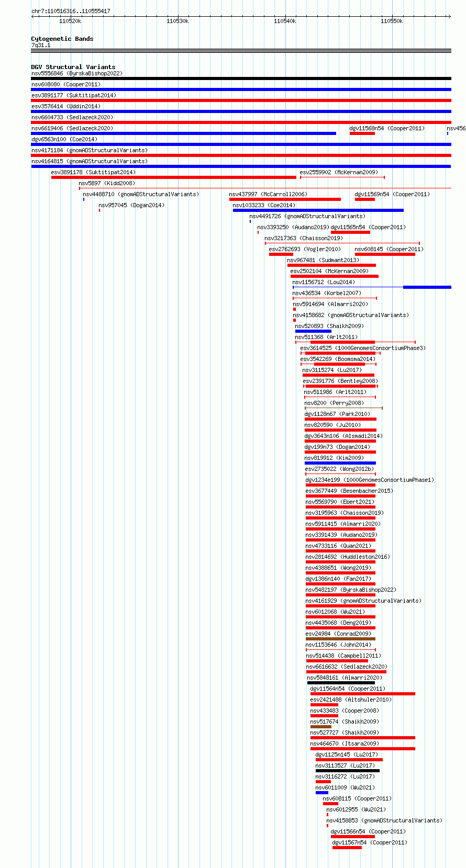Select nsv608145 (Cooper2011) label
466x868 pixels.
point(389,249)
